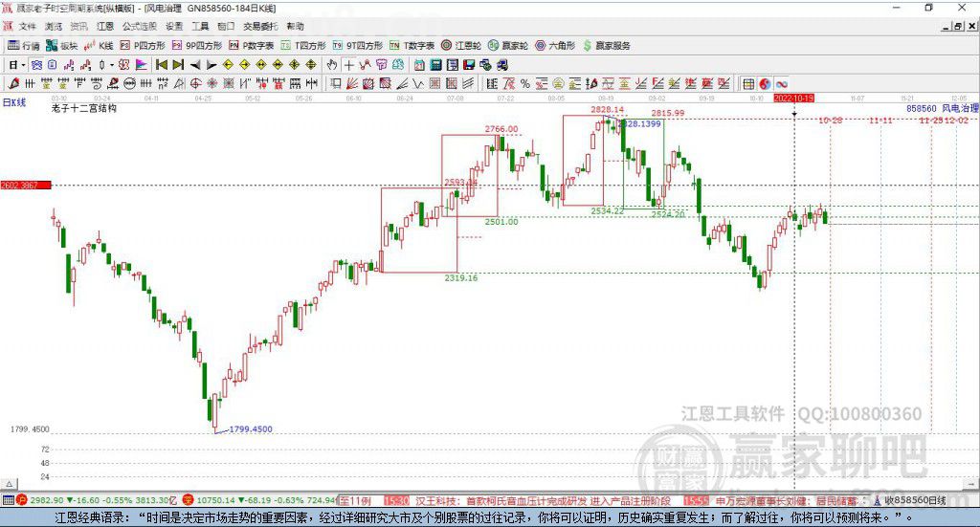980x527 pixels.
Task: Open the 帮助 menu
Action: (295, 26)
